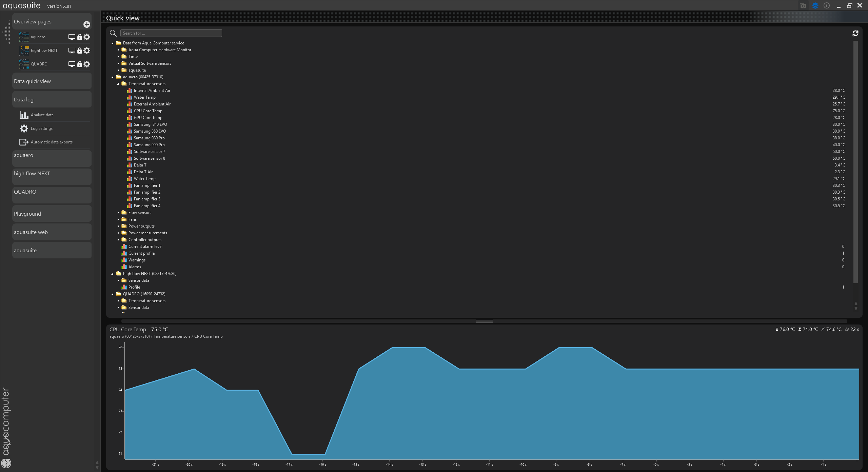Screen dimensions: 868x472
Task: Expand the Controller outputs folder
Action: click(x=118, y=240)
